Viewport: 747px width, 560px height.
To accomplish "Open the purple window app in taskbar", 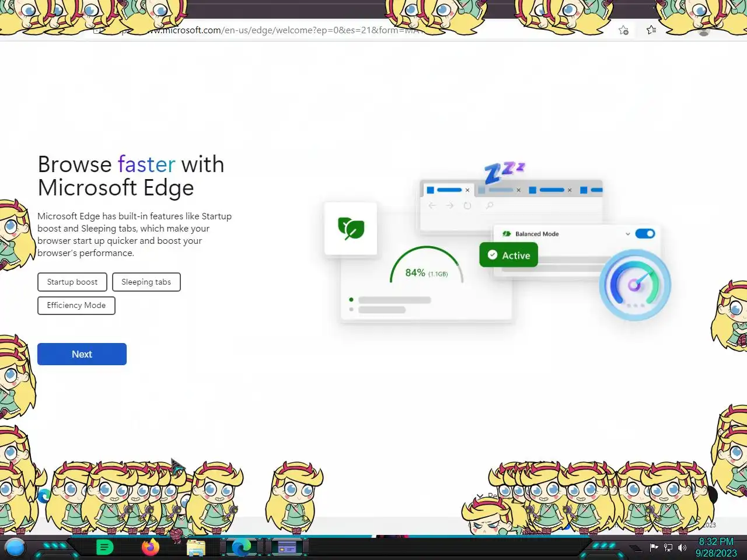I will click(x=287, y=547).
